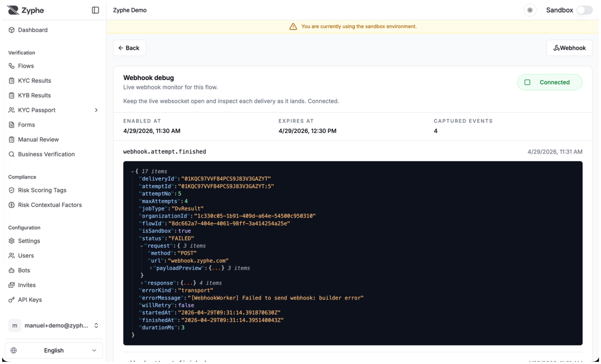The image size is (601, 364).
Task: Click the captured events count 4
Action: click(x=436, y=131)
